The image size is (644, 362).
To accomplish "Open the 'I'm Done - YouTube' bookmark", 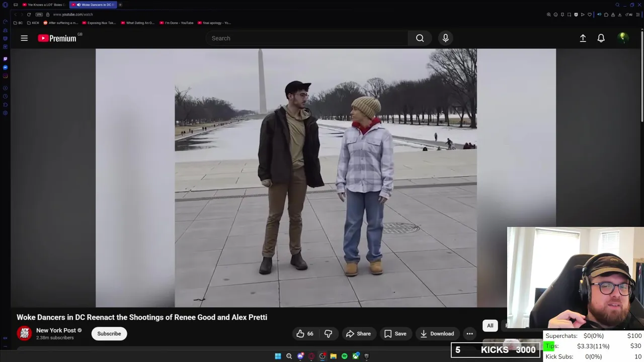I will [x=177, y=23].
